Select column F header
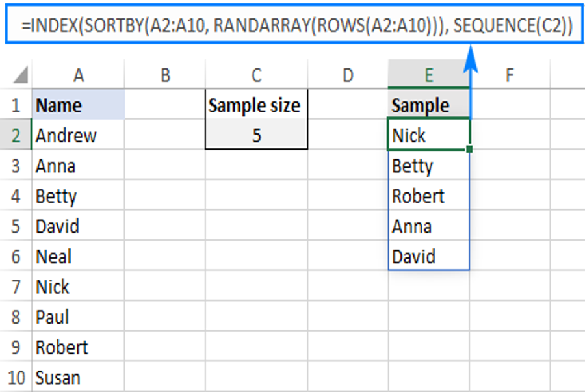 (x=510, y=75)
